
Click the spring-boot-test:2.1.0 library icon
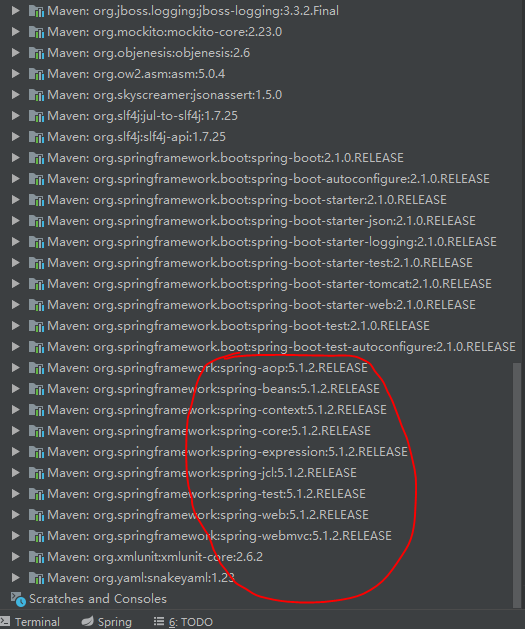click(x=36, y=326)
